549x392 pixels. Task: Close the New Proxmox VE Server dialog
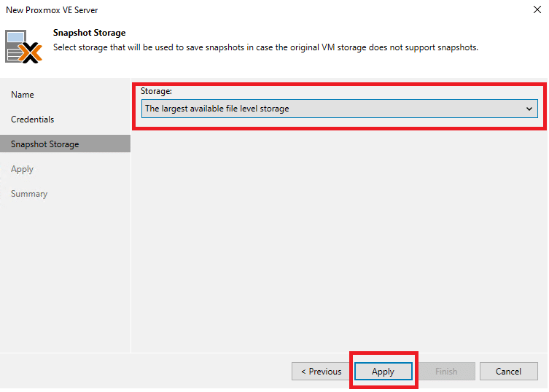(537, 9)
